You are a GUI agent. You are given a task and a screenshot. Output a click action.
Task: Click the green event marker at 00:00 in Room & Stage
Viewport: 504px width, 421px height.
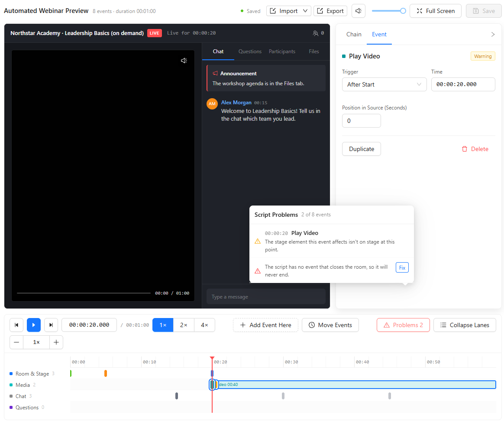point(71,373)
